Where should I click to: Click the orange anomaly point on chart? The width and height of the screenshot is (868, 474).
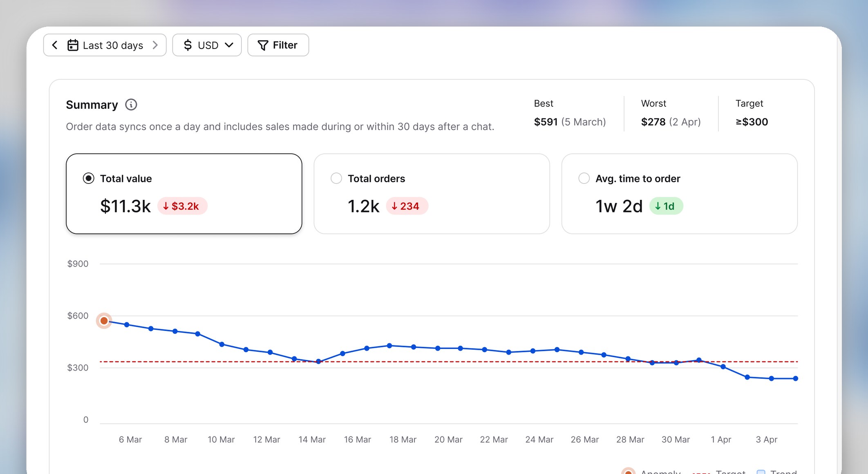pos(104,321)
